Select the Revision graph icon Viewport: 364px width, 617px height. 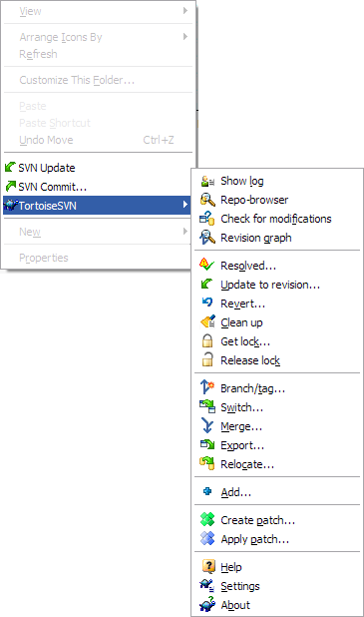207,238
